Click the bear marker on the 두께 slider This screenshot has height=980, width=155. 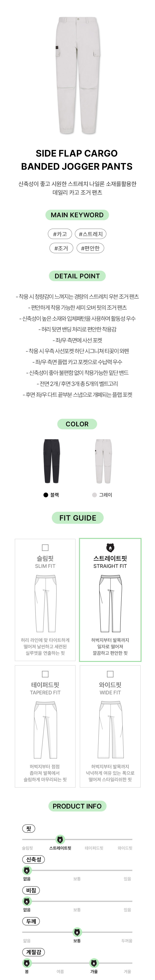77,932
